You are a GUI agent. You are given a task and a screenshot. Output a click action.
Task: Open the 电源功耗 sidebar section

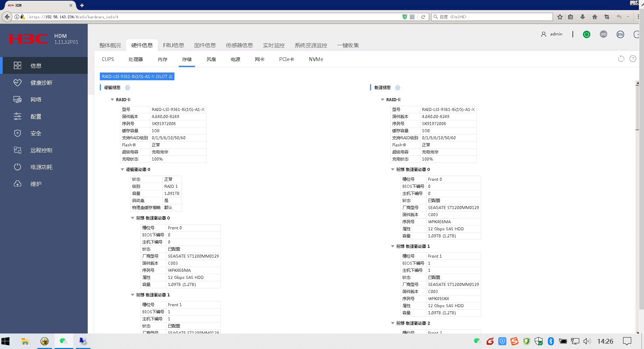[44, 167]
